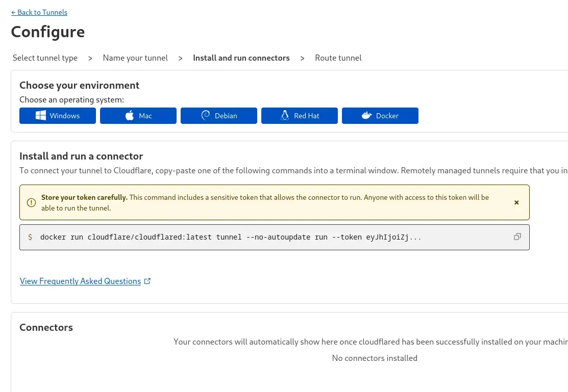Click the dollar prompt in command box
The width and height of the screenshot is (568, 392).
[x=30, y=237]
